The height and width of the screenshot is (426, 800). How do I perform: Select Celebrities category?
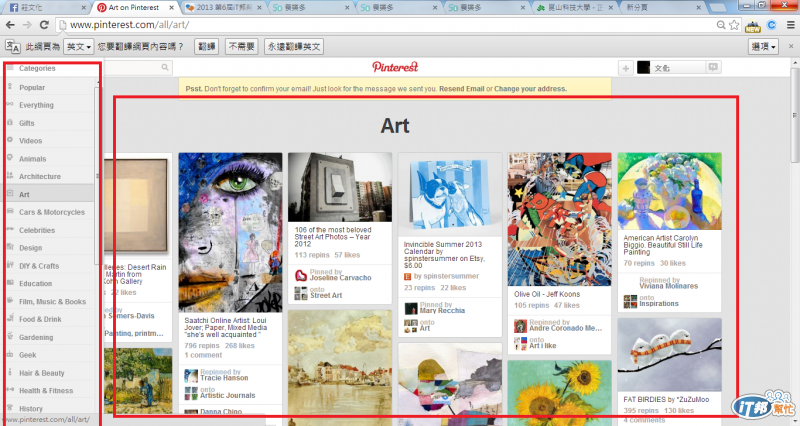(37, 230)
